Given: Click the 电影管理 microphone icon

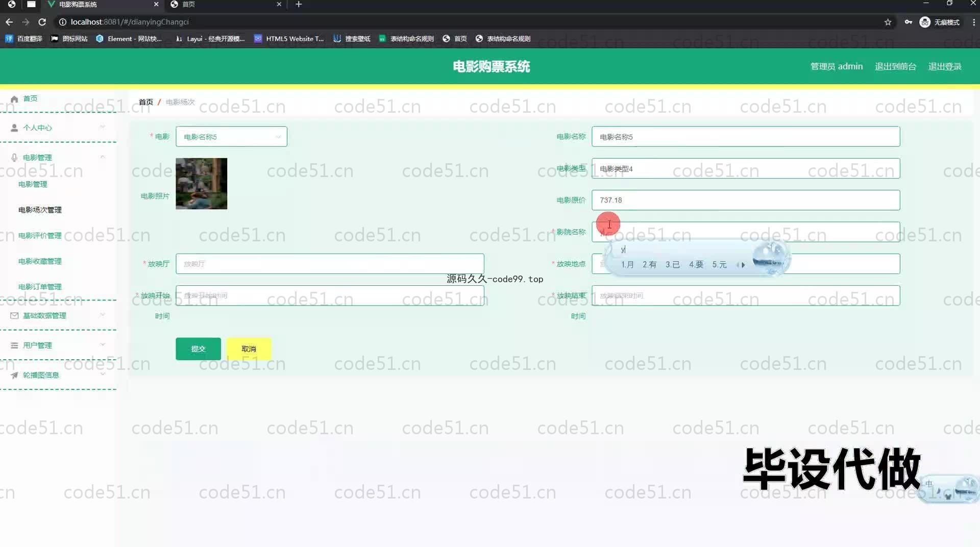Looking at the screenshot, I should pyautogui.click(x=14, y=158).
